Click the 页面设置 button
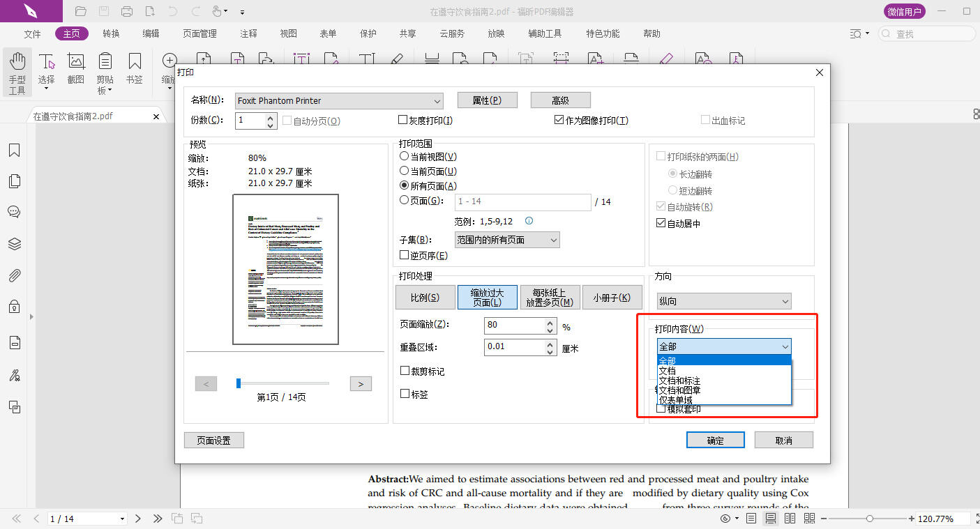The image size is (980, 529). (x=213, y=440)
